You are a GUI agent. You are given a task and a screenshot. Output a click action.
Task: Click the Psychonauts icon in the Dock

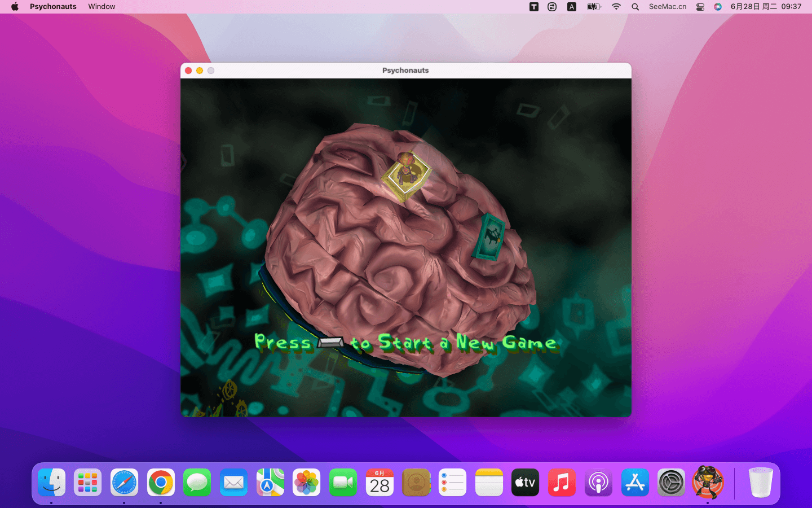(707, 483)
